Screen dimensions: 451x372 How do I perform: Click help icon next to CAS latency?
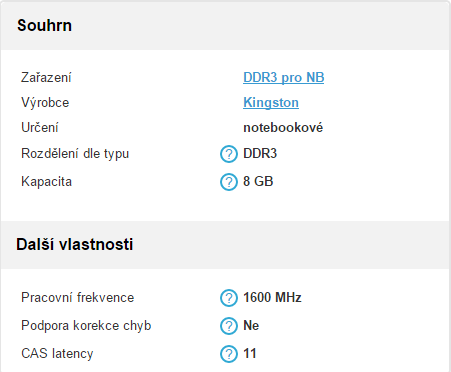click(x=229, y=354)
